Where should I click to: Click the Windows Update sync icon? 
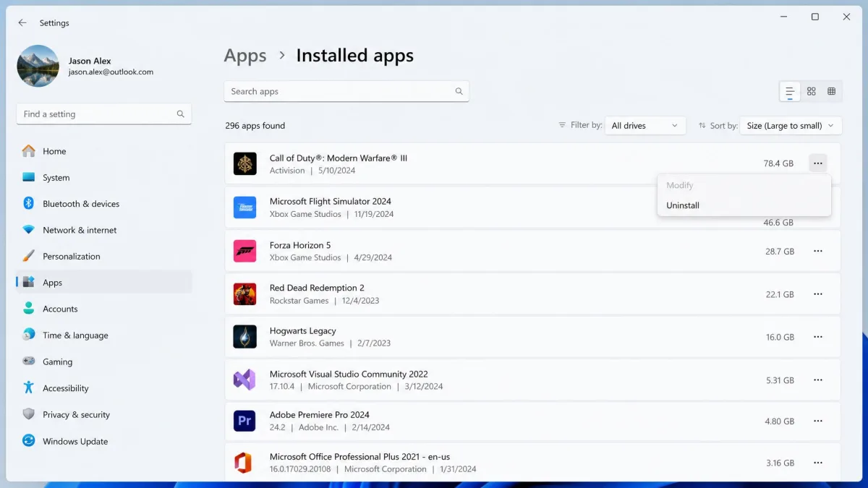[29, 440]
